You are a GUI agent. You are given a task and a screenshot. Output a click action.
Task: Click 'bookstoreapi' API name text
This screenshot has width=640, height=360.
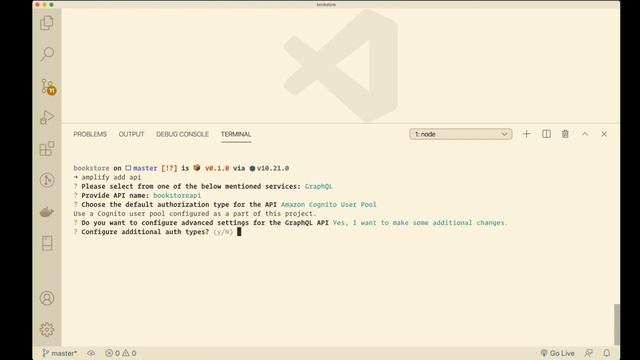[177, 196]
